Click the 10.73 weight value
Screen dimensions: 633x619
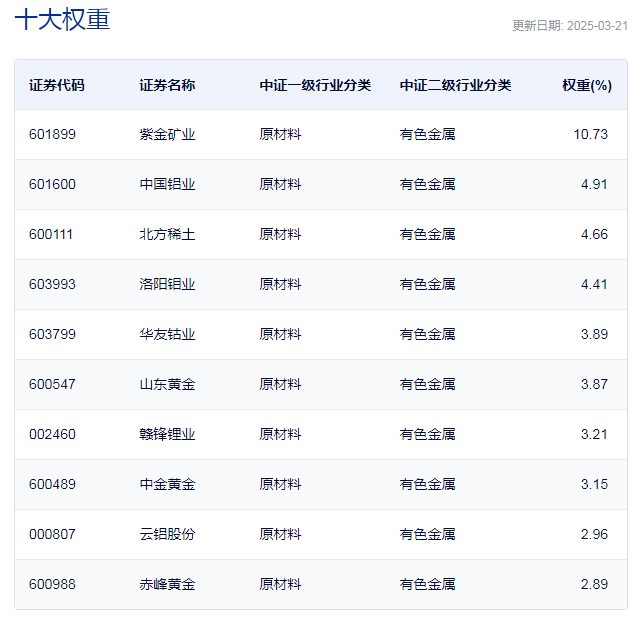tap(590, 134)
